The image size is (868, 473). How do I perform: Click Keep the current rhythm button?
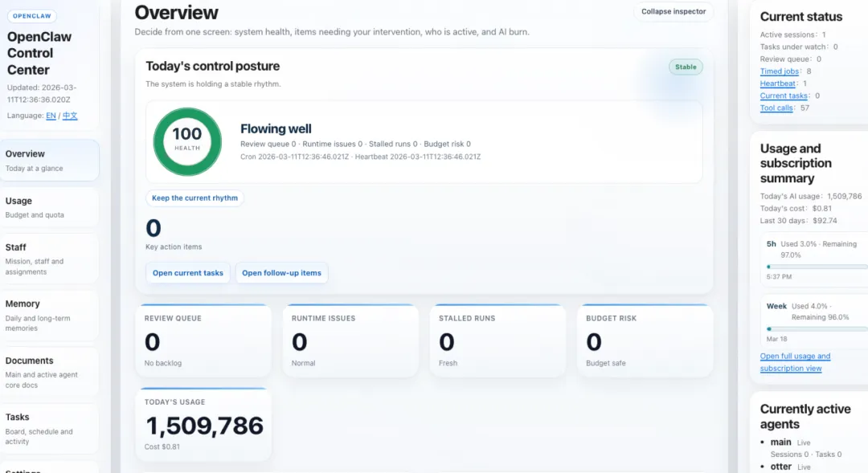click(194, 198)
